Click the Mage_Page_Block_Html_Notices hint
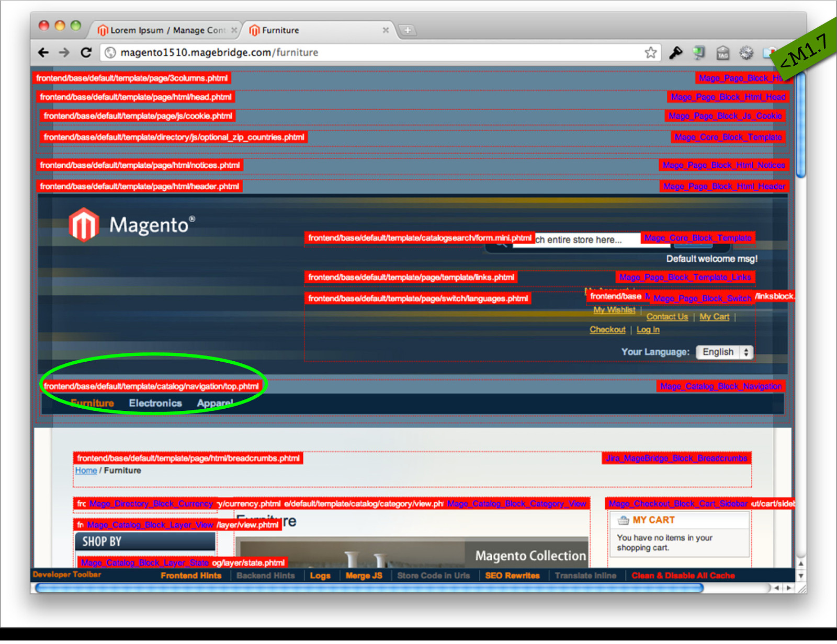837x644 pixels. click(724, 166)
